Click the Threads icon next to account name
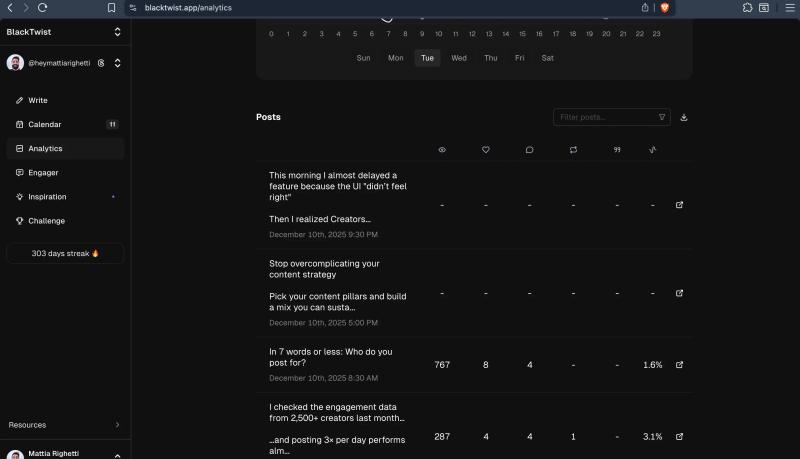The height and width of the screenshot is (459, 800). [101, 63]
